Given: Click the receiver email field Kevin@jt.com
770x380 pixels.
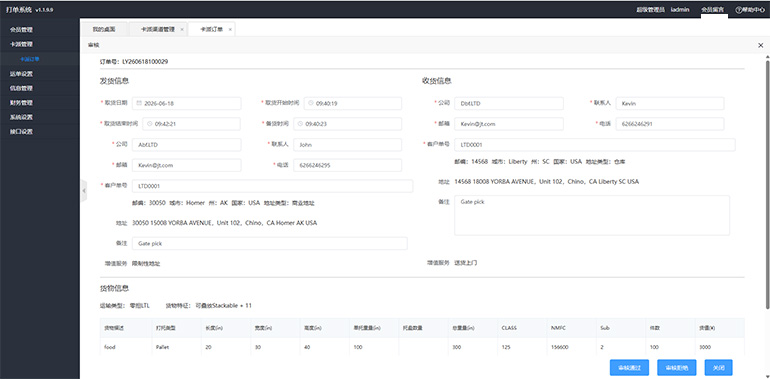Looking at the screenshot, I should (x=509, y=124).
